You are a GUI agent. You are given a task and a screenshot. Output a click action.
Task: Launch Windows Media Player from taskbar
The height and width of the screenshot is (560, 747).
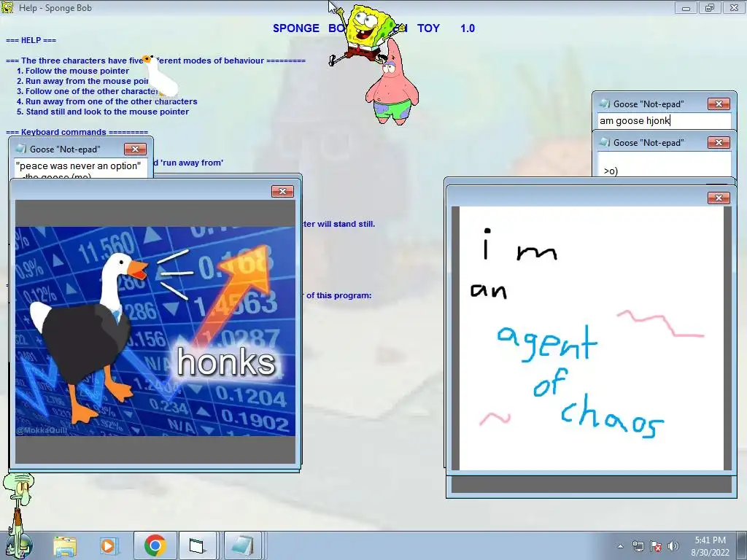(x=108, y=545)
